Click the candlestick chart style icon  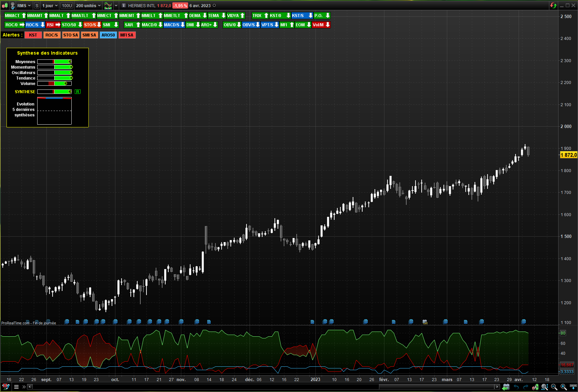5,5
